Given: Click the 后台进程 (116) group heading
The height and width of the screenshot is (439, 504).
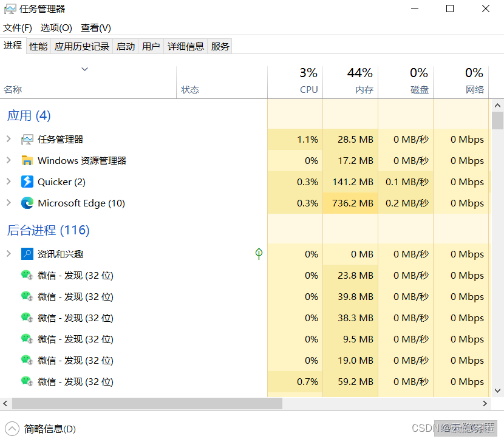Looking at the screenshot, I should (x=48, y=230).
